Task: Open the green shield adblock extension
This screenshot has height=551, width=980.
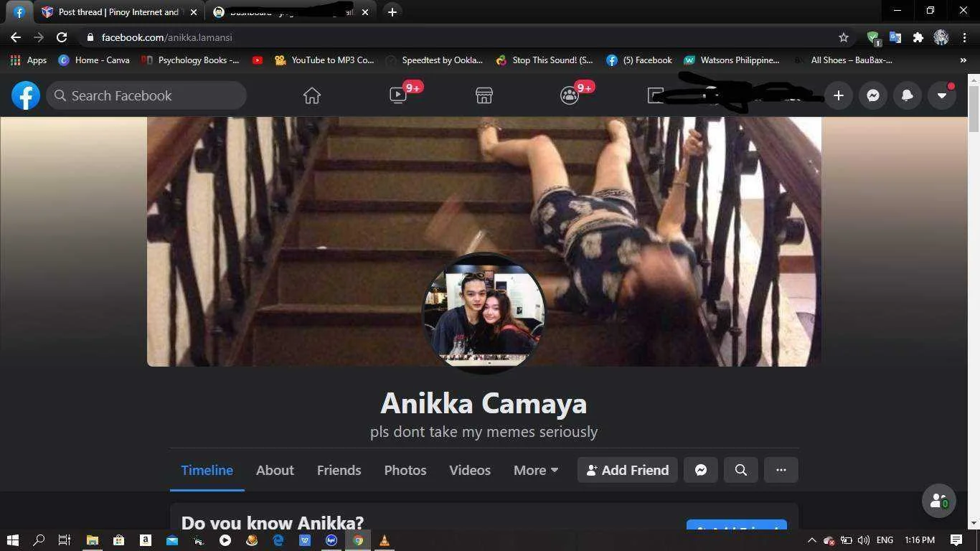Action: 873,37
